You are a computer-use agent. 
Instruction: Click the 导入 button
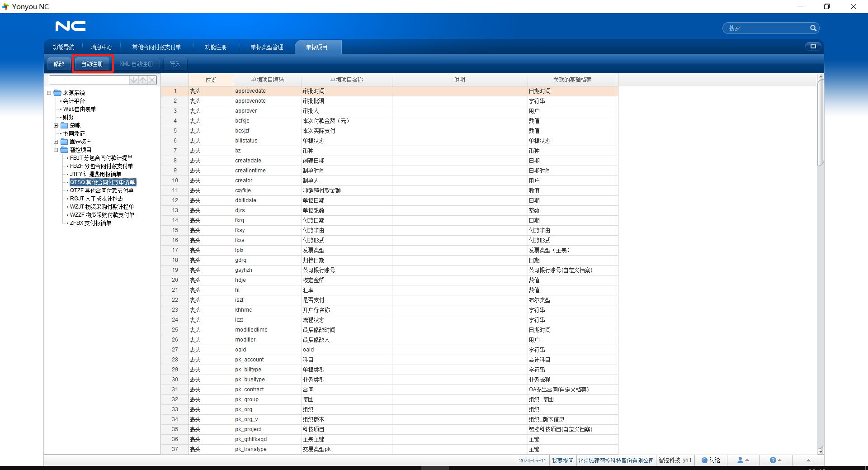(x=175, y=64)
